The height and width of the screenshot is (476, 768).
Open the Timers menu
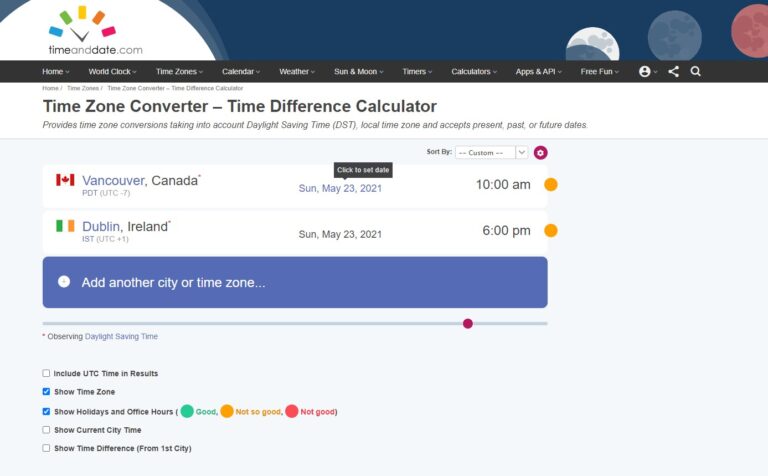click(x=416, y=72)
